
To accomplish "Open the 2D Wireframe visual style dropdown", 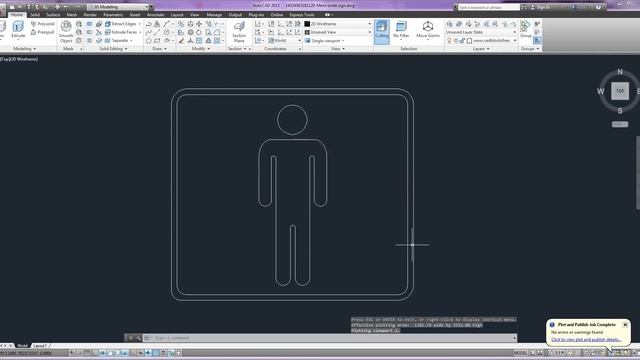I will [x=338, y=24].
